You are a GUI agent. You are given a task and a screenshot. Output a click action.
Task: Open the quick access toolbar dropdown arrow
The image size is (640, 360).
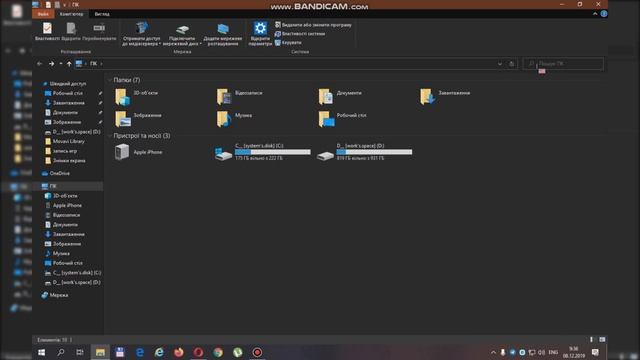(x=64, y=5)
